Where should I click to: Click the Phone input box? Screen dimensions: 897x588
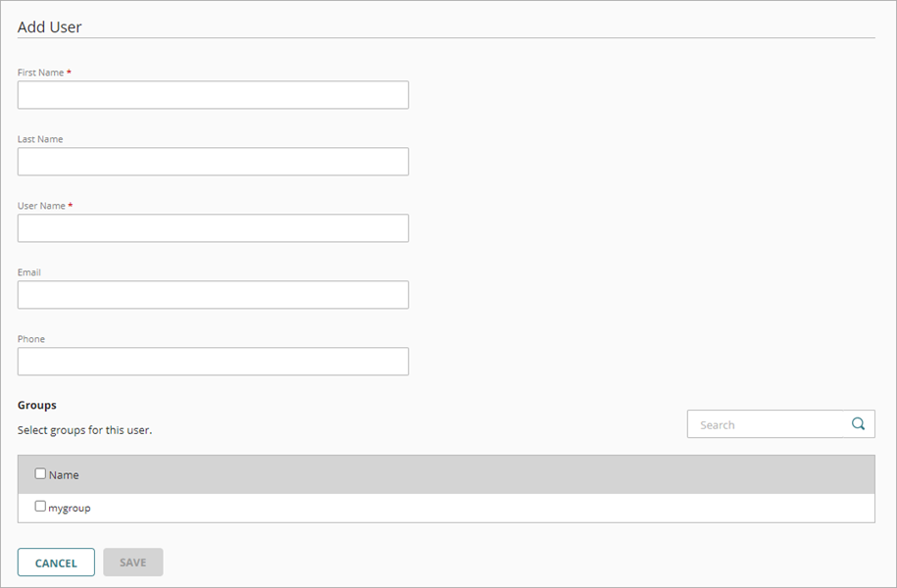[x=213, y=362]
